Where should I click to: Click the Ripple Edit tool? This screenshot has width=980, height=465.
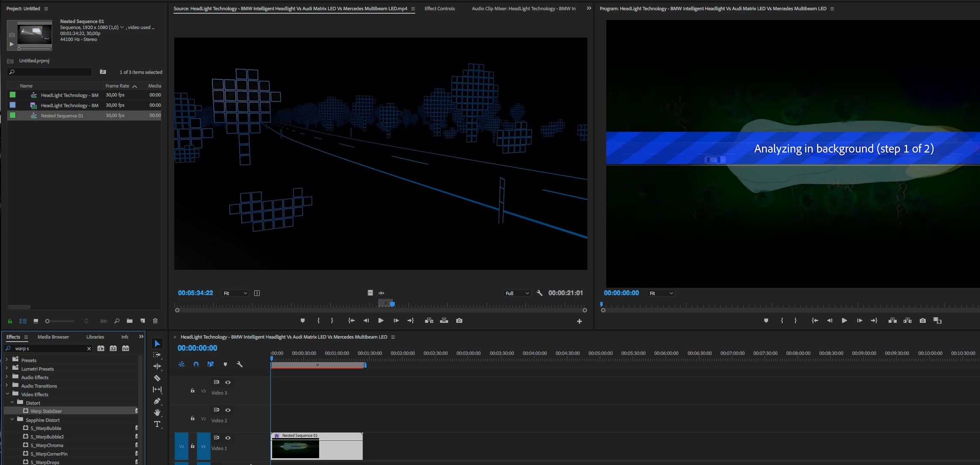tap(157, 366)
